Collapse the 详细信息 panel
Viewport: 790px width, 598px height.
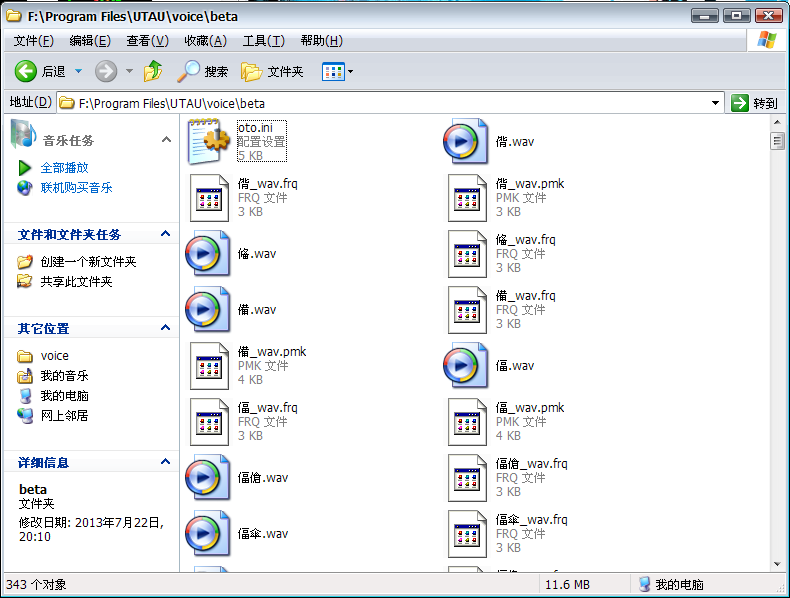(x=165, y=462)
